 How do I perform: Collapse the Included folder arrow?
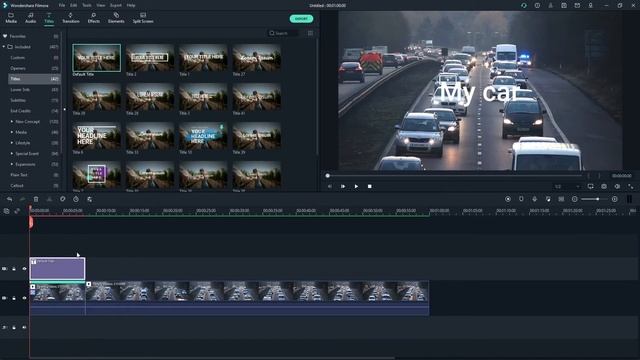click(x=4, y=47)
